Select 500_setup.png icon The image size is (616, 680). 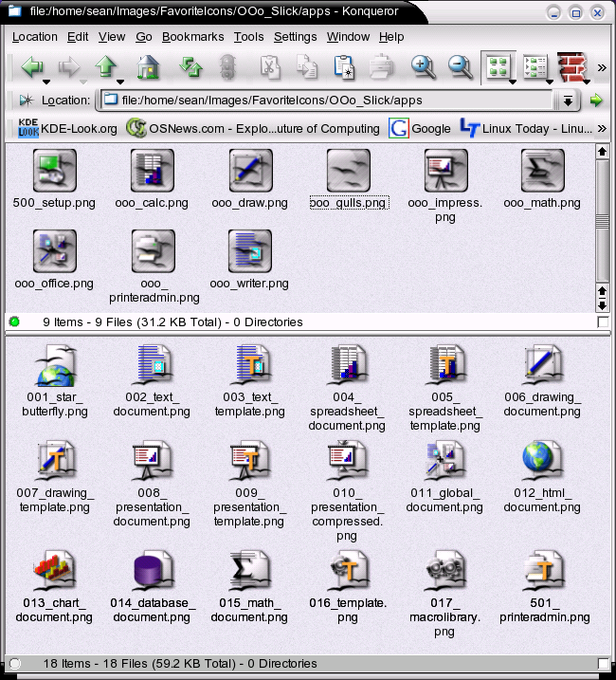(54, 179)
